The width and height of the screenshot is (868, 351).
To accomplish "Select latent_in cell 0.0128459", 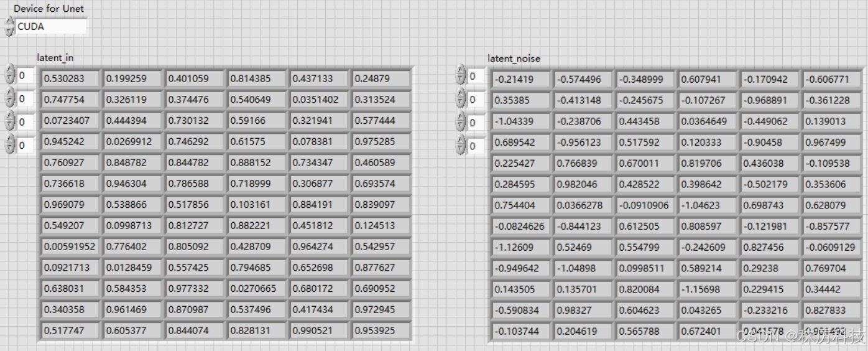I will [132, 268].
